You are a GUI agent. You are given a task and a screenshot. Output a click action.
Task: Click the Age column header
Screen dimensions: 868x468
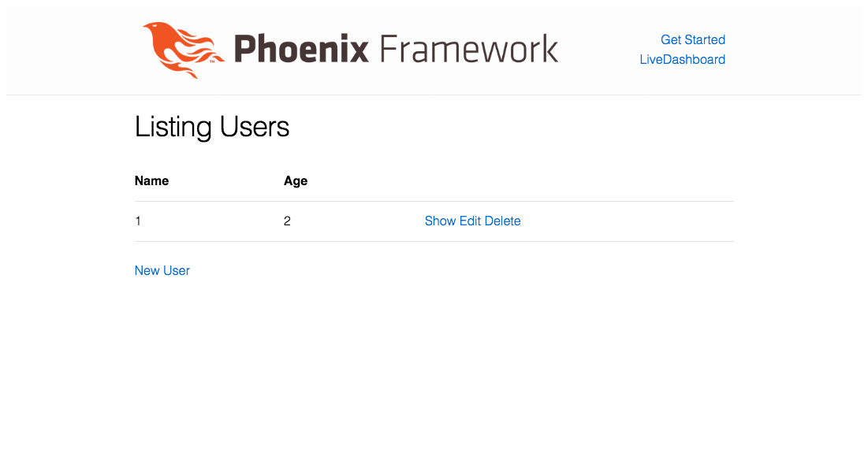point(295,180)
